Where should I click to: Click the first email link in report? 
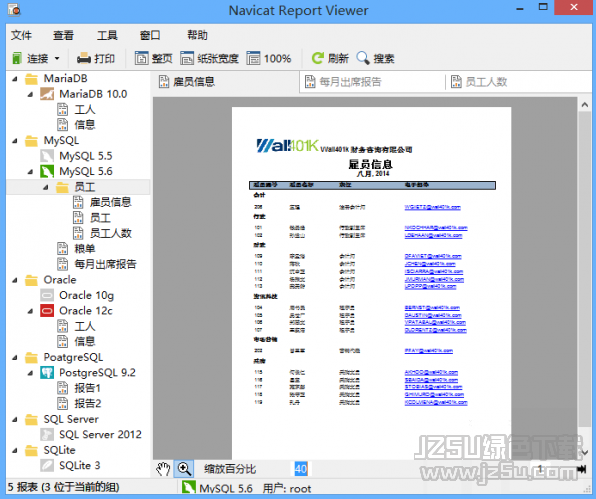[433, 207]
